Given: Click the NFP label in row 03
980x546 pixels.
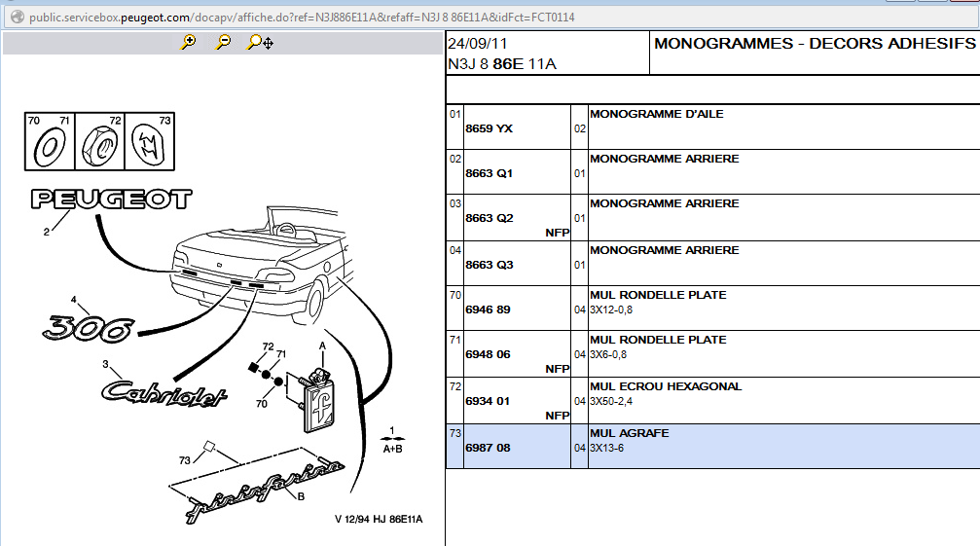Looking at the screenshot, I should click(x=557, y=233).
